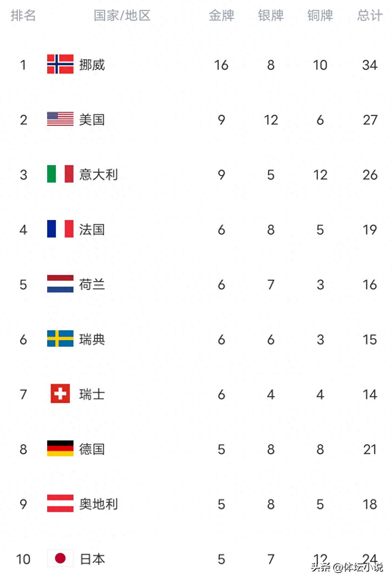
Task: Click the Germany flag icon
Action: [x=60, y=448]
